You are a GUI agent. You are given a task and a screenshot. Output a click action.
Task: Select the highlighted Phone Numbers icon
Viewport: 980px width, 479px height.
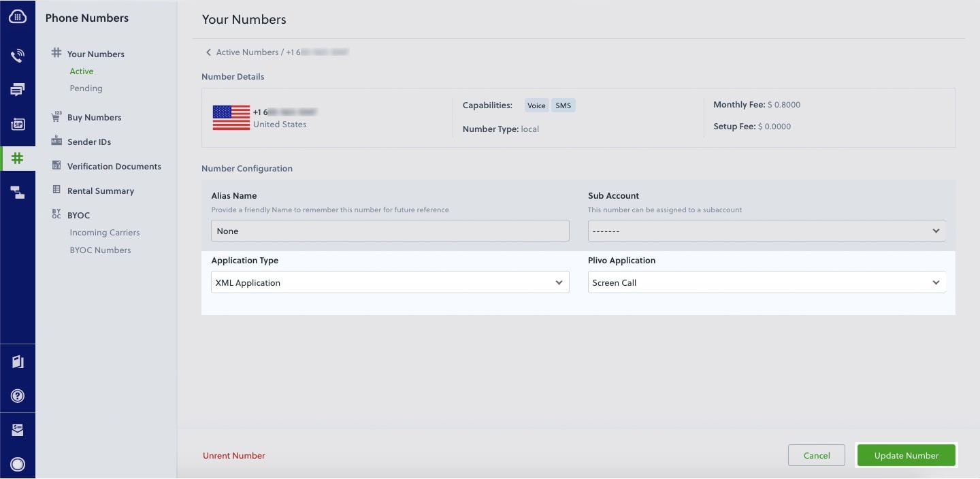[17, 158]
